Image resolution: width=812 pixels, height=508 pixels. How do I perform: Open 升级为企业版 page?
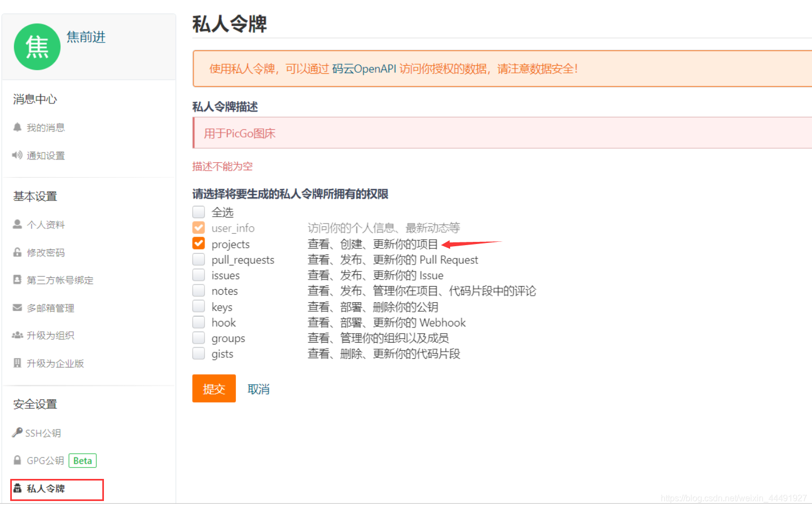click(x=55, y=364)
